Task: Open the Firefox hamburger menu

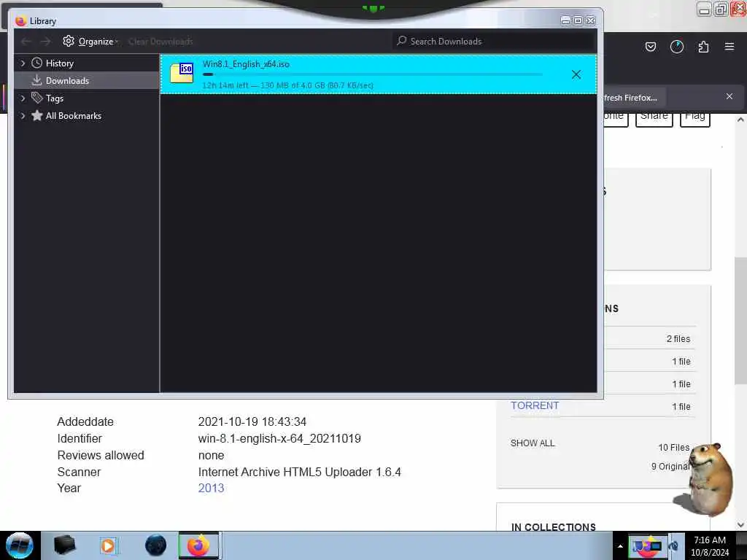Action: click(x=729, y=47)
